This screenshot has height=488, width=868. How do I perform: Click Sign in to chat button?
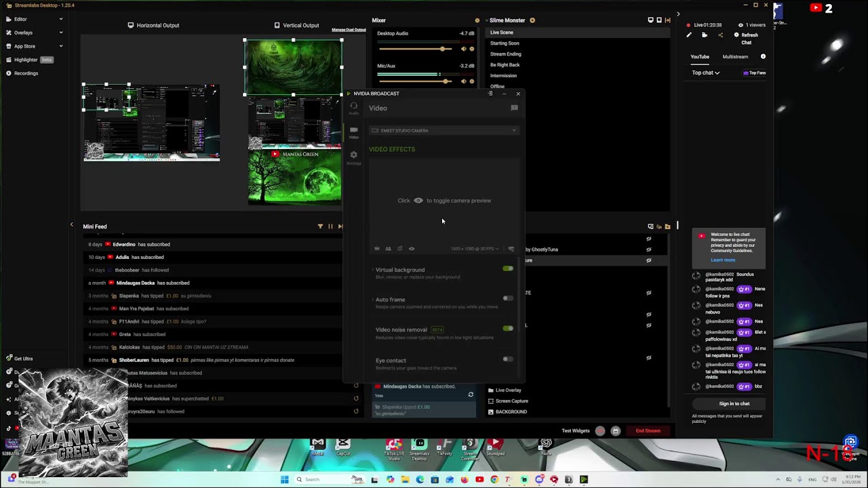click(x=734, y=403)
